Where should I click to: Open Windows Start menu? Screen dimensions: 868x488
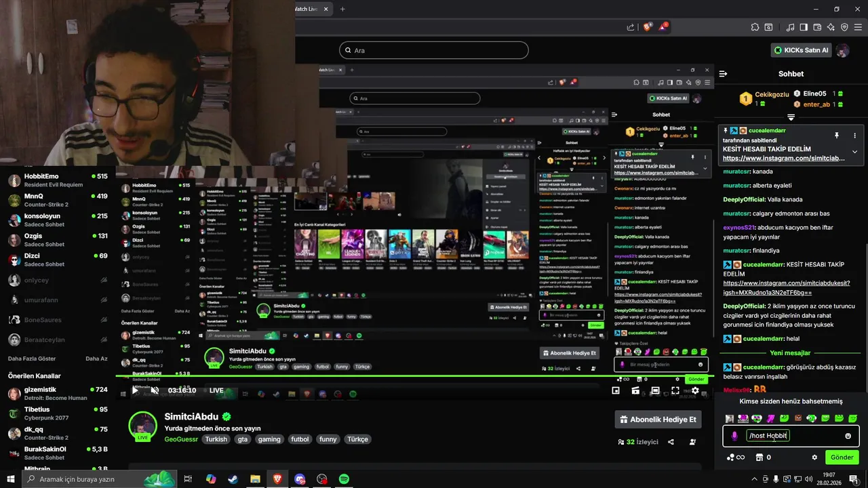click(x=11, y=479)
